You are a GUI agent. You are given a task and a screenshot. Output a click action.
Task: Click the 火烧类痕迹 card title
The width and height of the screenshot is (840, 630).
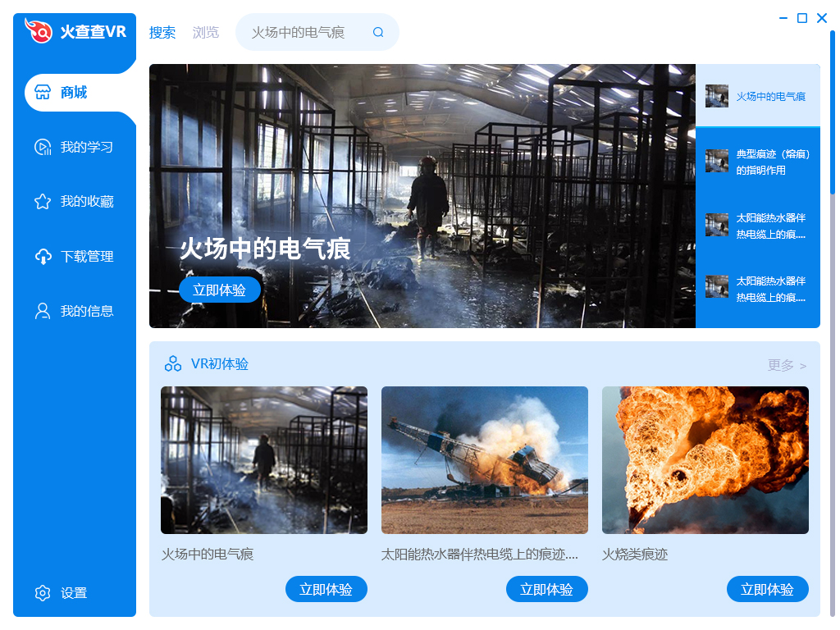point(635,555)
